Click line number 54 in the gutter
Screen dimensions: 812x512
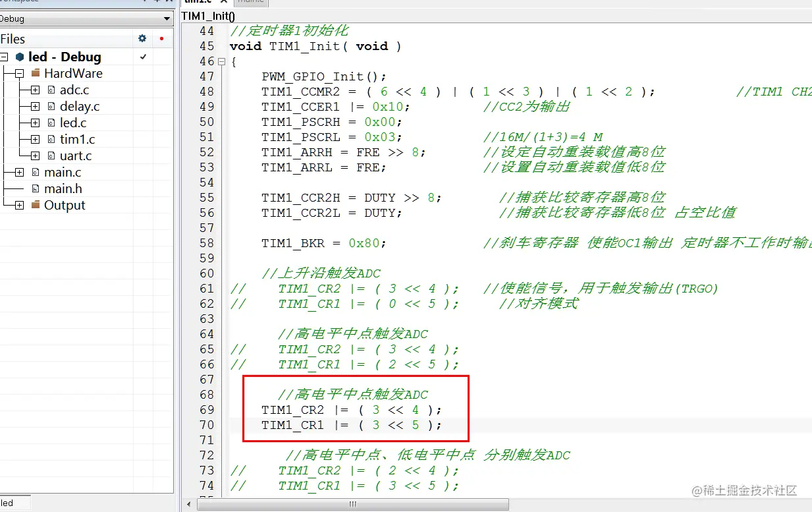point(207,183)
